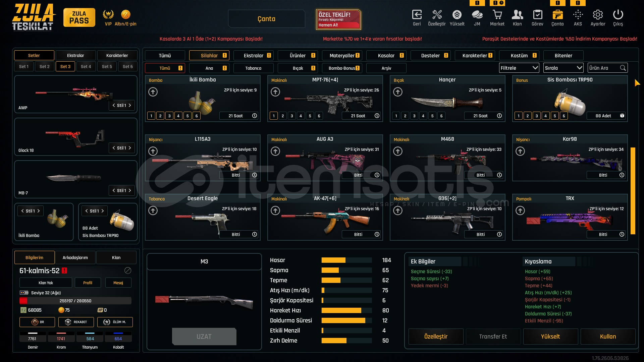Click next style arrow for Sis Bombası TRP90 loadout
This screenshot has height=362, width=644.
103,211
